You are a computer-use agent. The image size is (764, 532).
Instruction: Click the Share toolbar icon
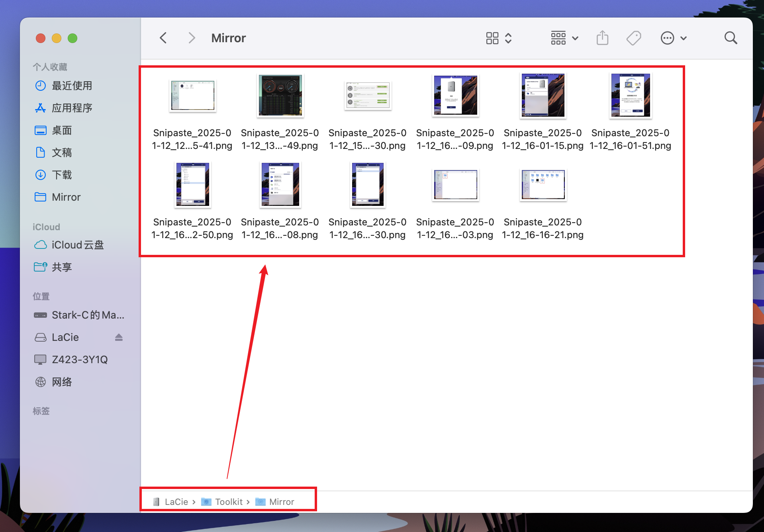[x=602, y=38]
